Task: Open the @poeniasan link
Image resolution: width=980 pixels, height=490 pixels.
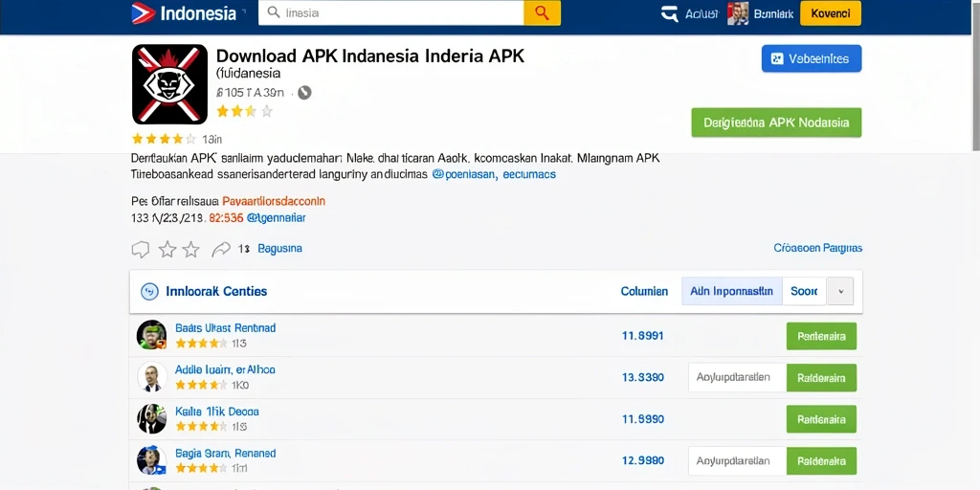Action: [465, 174]
